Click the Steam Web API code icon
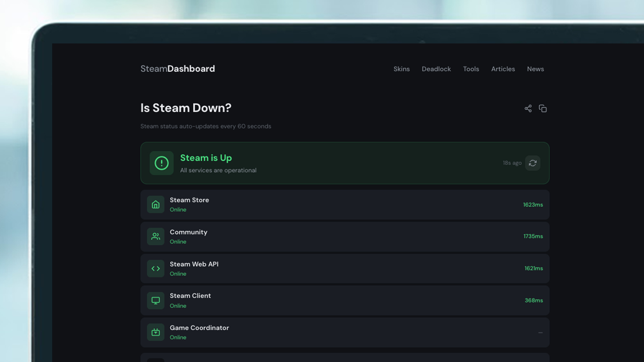This screenshot has width=644, height=362. [156, 268]
